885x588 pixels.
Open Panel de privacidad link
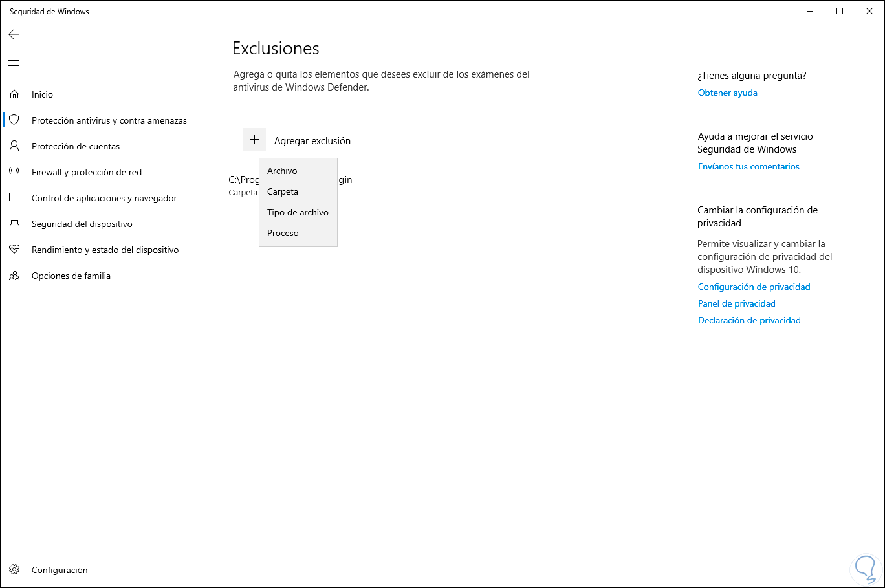point(737,303)
